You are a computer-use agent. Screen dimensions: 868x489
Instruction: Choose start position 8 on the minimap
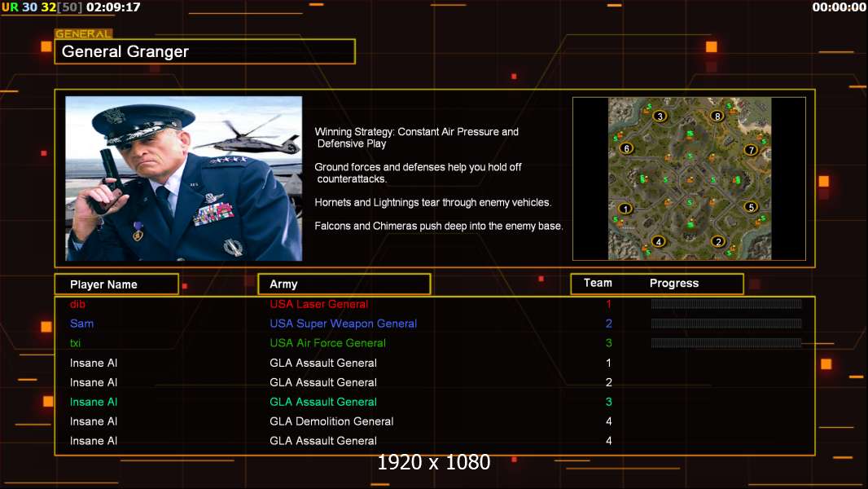pyautogui.click(x=717, y=116)
